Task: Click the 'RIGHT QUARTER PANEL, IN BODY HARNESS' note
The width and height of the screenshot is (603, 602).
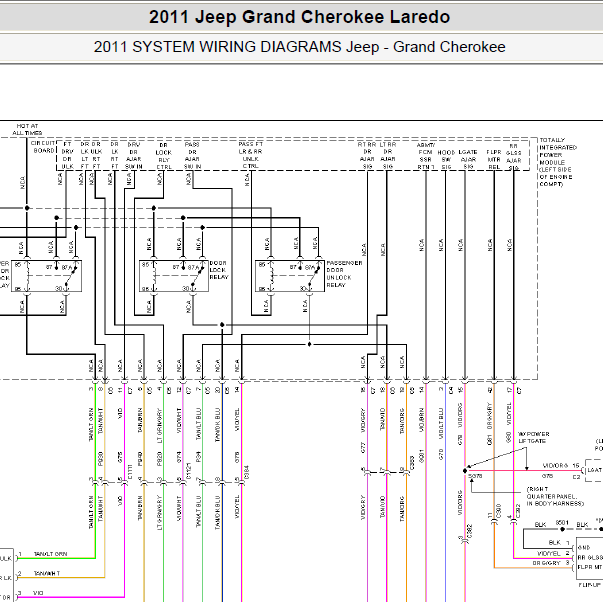Action: pos(555,496)
